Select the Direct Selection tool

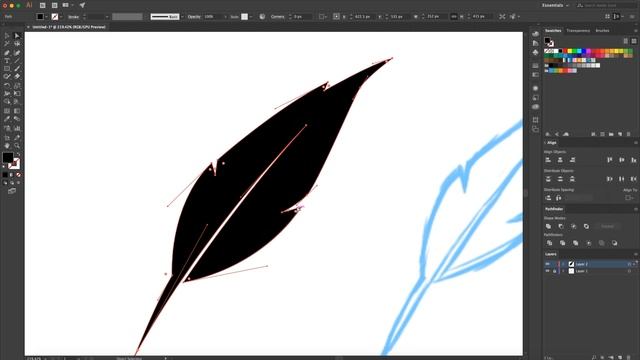click(x=17, y=36)
